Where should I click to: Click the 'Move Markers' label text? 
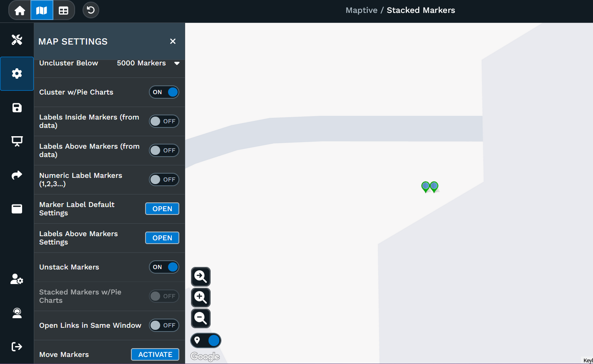coord(64,354)
